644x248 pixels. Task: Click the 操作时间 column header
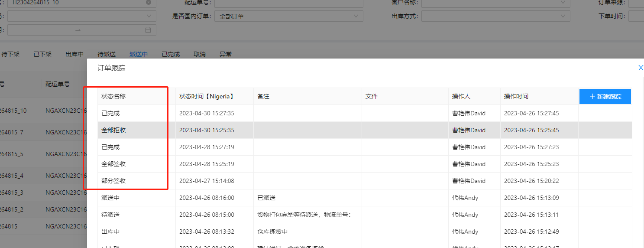coord(516,96)
